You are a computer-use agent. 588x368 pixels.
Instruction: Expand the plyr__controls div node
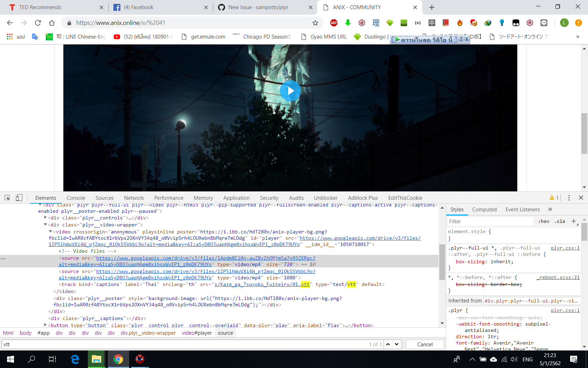click(45, 218)
